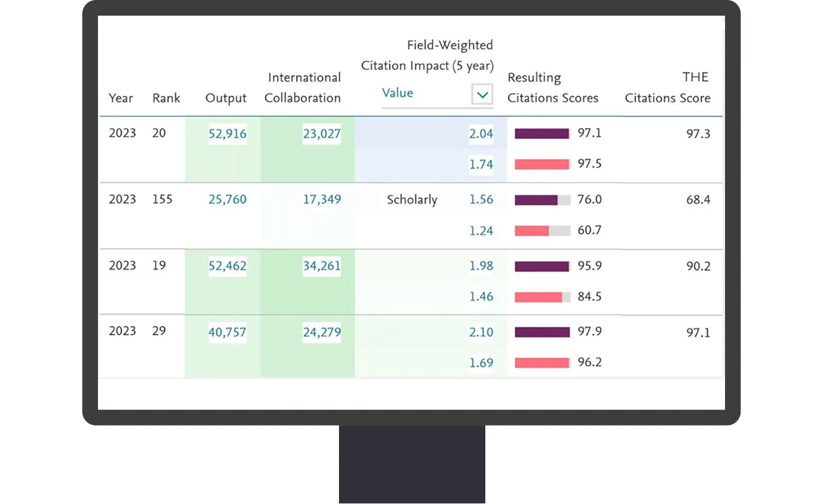The image size is (823, 504).
Task: Select the THE Citations Score header
Action: click(x=668, y=88)
